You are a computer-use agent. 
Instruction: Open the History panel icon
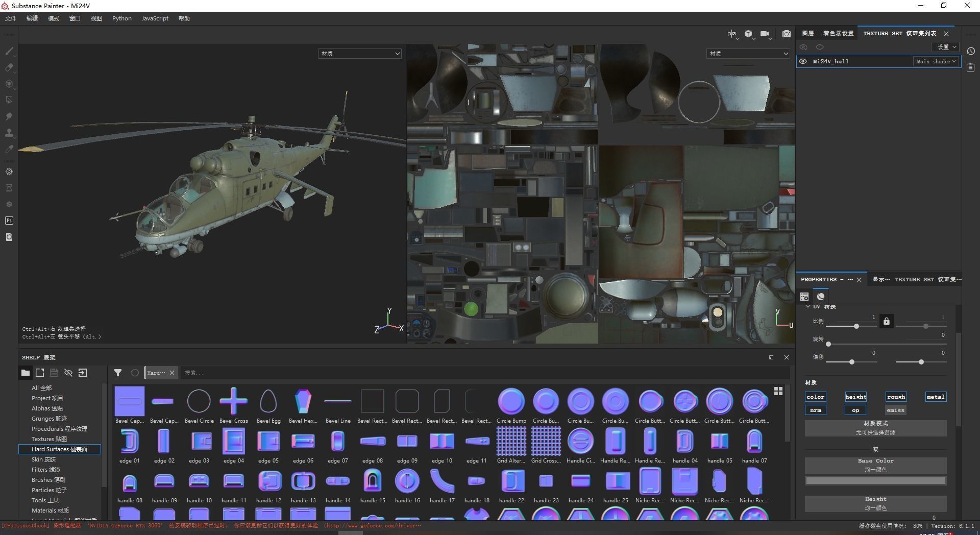point(971,51)
